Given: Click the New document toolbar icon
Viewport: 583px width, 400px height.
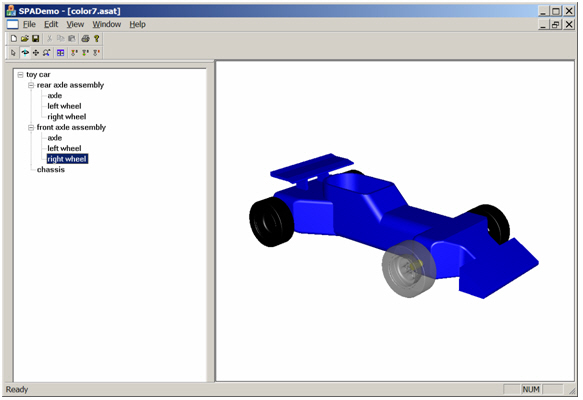Looking at the screenshot, I should (x=14, y=39).
